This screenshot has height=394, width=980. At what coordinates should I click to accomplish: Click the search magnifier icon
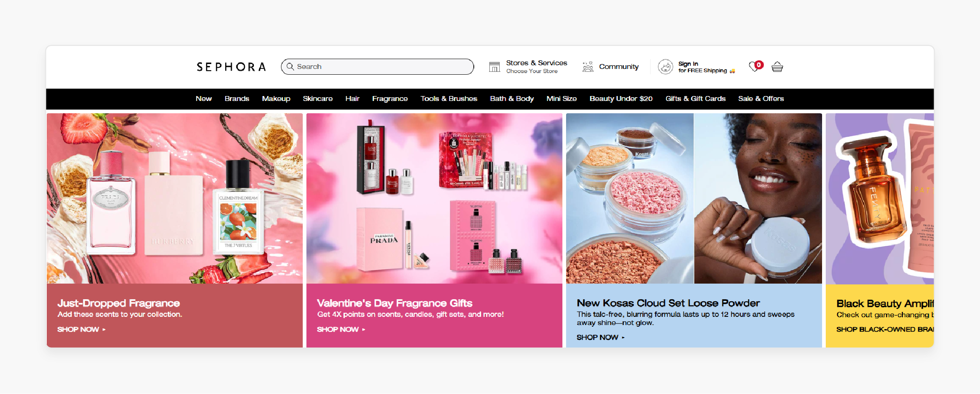coord(290,66)
